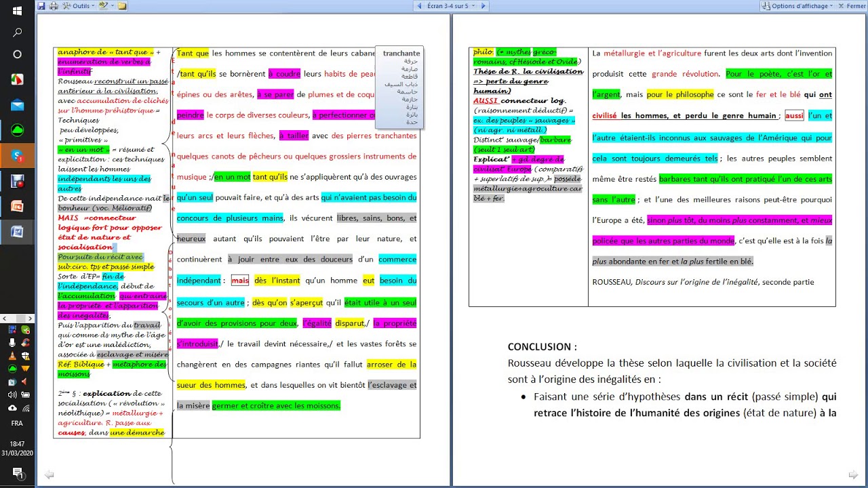Click the volume speaker tray icon

click(12, 394)
